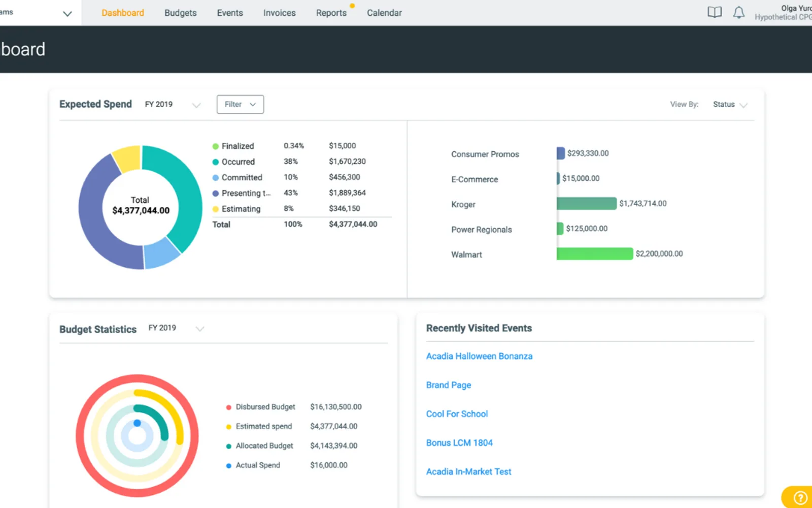This screenshot has height=508, width=812.
Task: Open Acadia Halloween Bonanza event link
Action: [479, 356]
